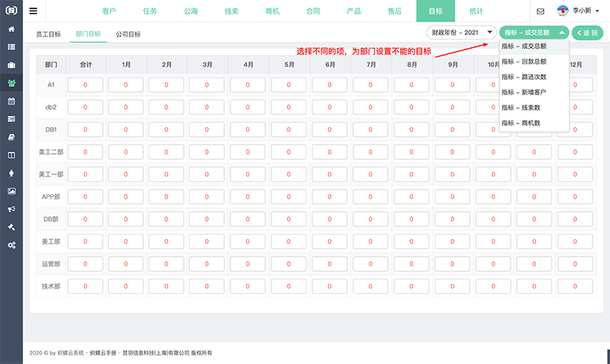Open the book icon in the sidebar

(11, 137)
